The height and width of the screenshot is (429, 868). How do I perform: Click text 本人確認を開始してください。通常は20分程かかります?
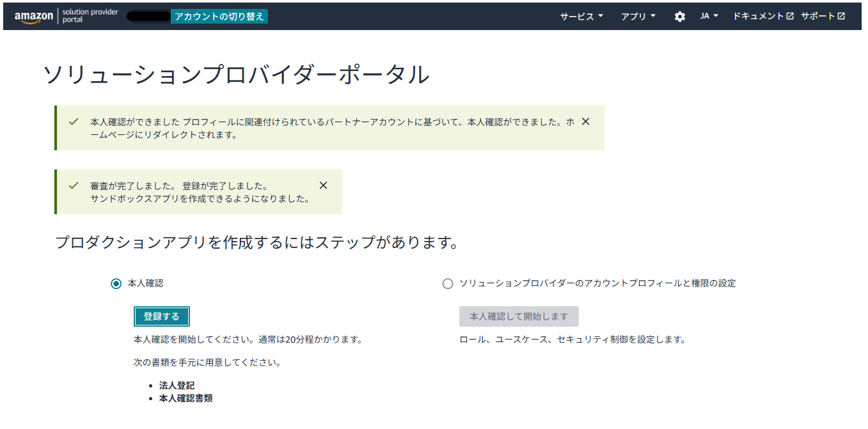click(x=248, y=339)
